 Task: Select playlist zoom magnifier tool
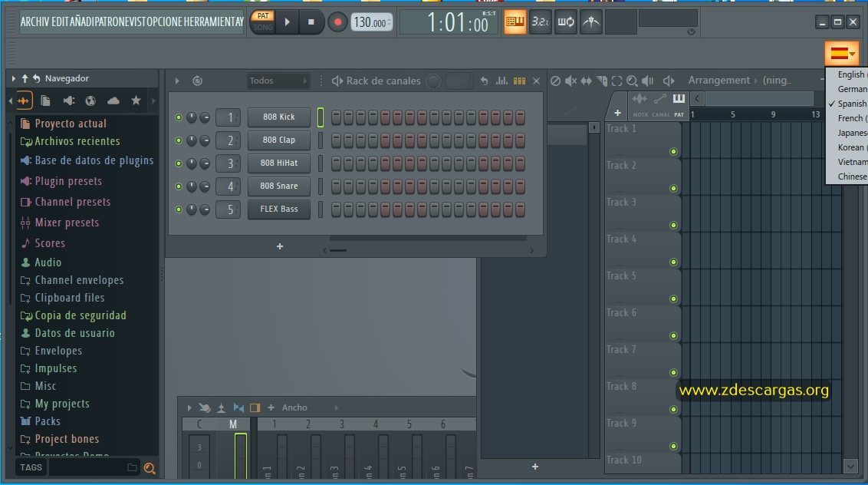pyautogui.click(x=632, y=81)
